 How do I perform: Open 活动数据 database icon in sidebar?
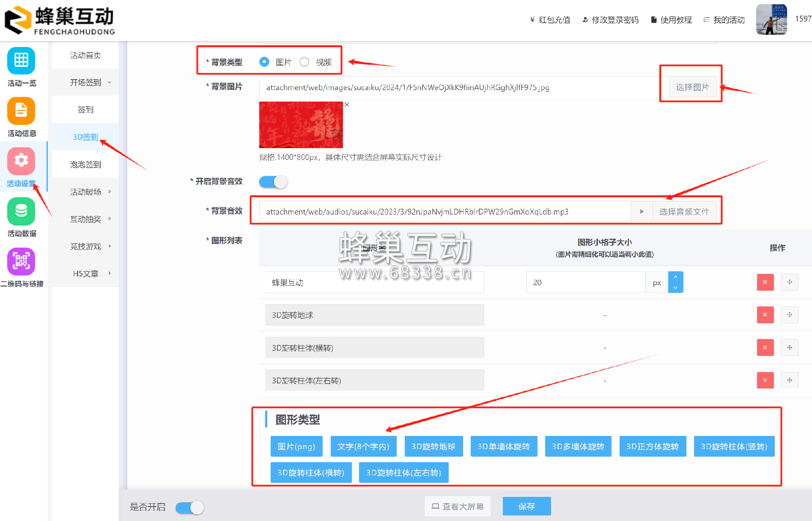21,211
